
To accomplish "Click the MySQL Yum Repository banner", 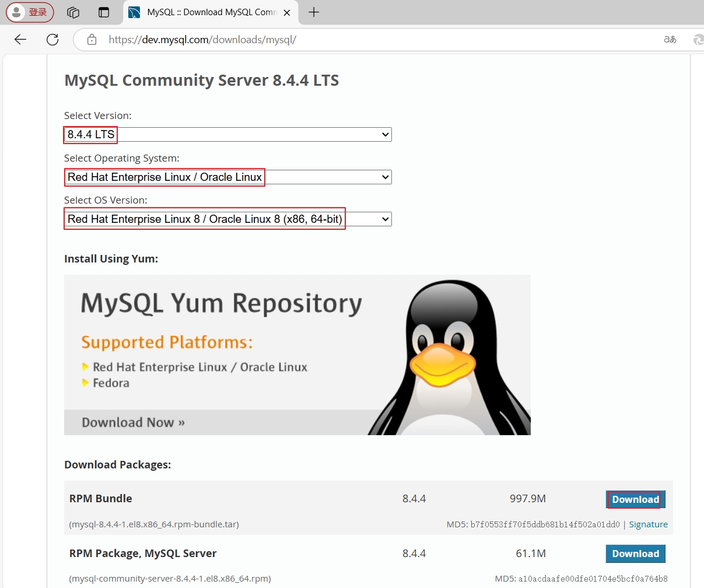I will tap(297, 355).
